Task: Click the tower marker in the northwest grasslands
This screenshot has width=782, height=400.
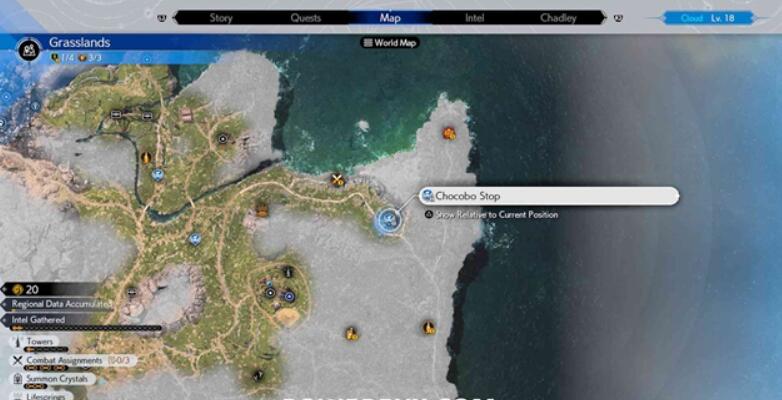Action: (146, 157)
